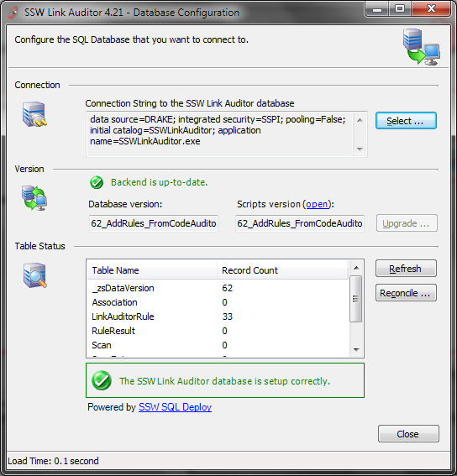
Task: Follow the SSW SQL Deploy link
Action: pos(175,407)
